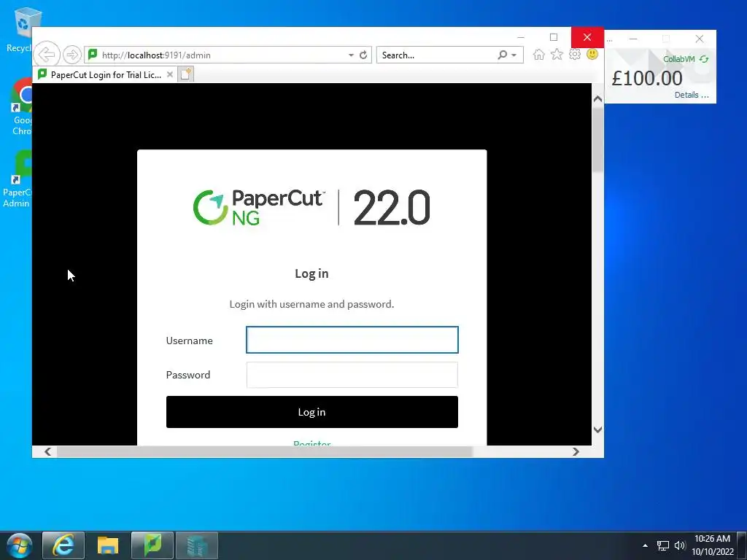Click the search magnifier icon
Image resolution: width=747 pixels, height=560 pixels.
[x=502, y=55]
